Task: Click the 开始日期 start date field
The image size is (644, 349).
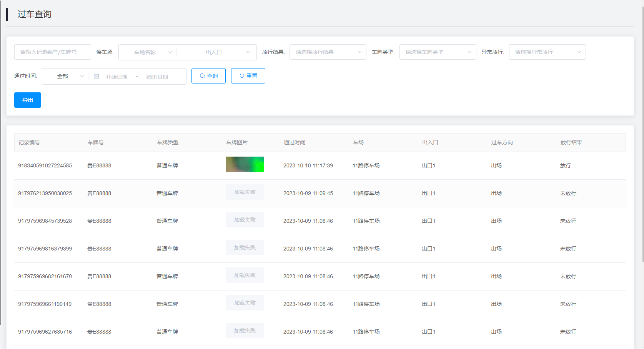Action: [116, 77]
